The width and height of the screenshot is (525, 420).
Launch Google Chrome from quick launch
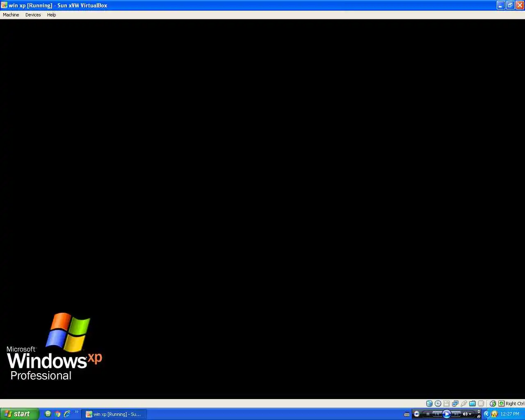57,414
